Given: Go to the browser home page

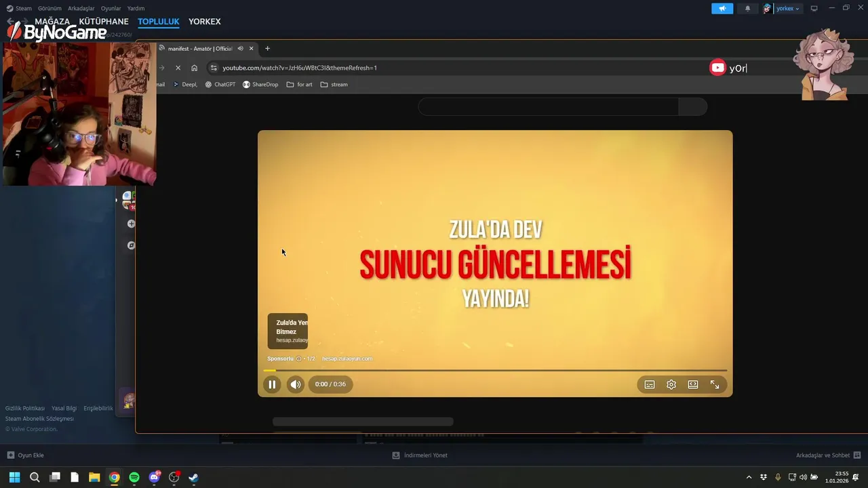Looking at the screenshot, I should click(195, 68).
